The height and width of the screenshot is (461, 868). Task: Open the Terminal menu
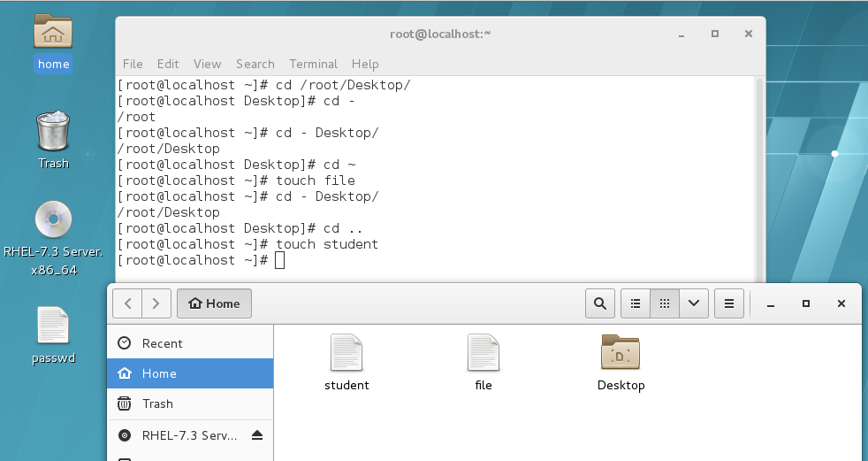pos(313,64)
